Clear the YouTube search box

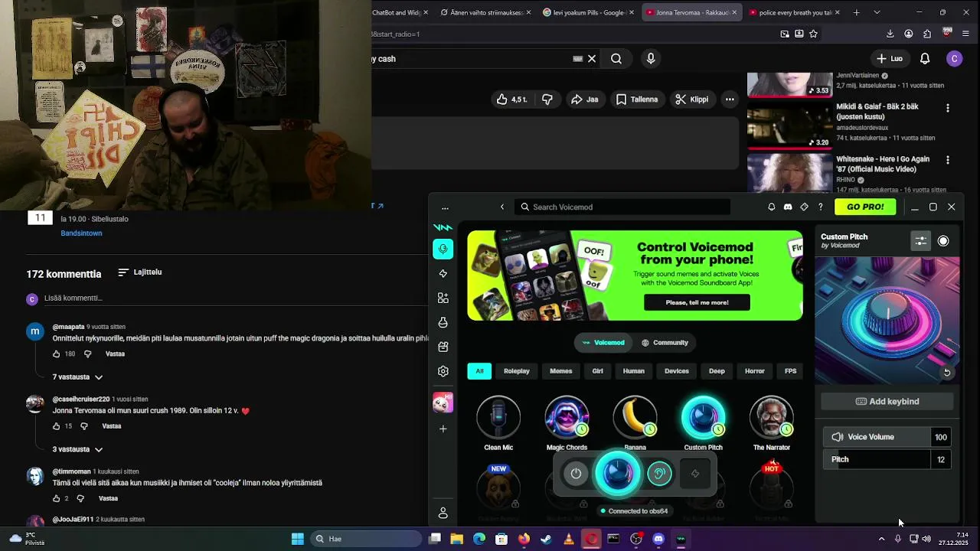click(592, 58)
